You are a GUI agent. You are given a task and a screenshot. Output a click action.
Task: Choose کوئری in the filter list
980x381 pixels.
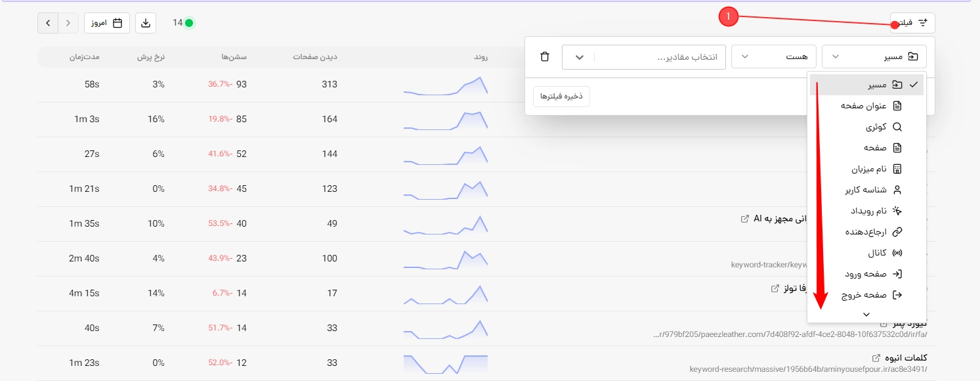[866, 127]
